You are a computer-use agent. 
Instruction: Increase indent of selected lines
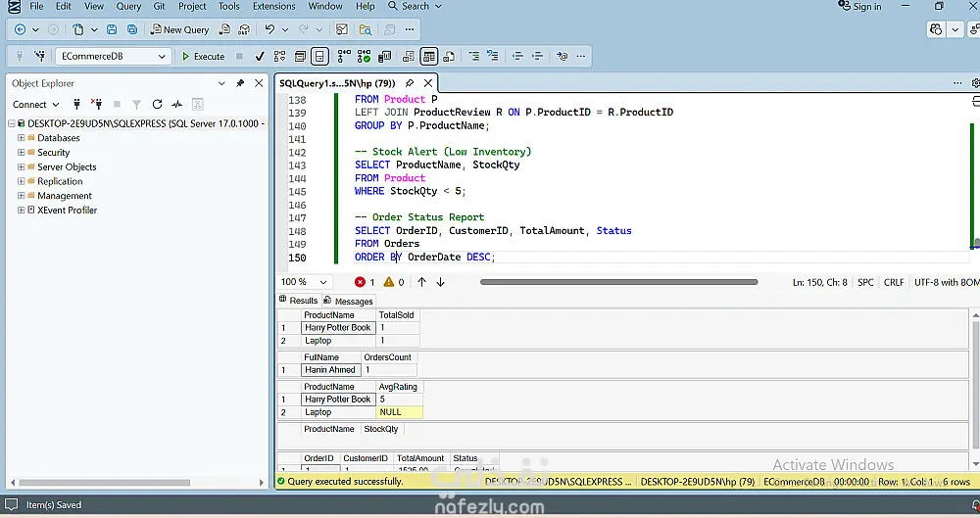tap(537, 56)
